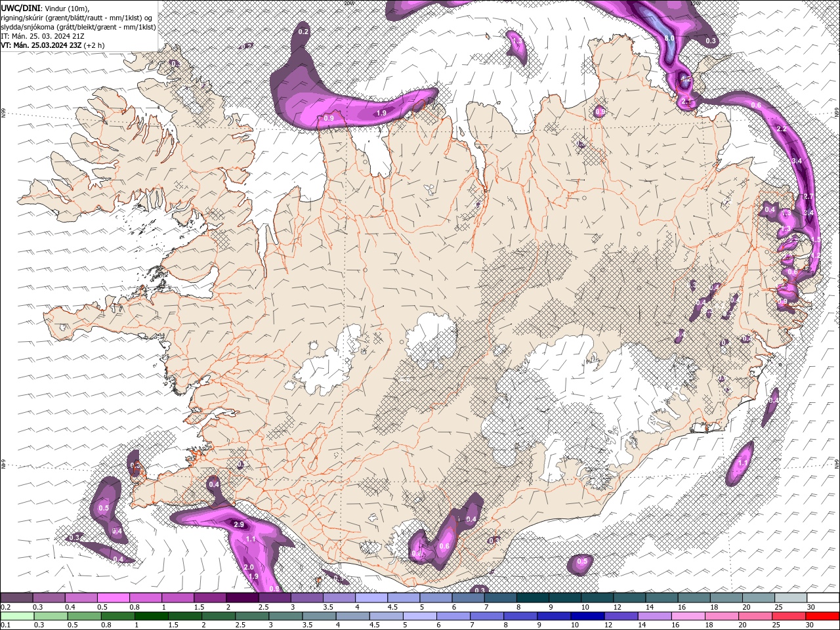Screen dimensions: 840x630
Task: Click the 2.7 precipitation value on the map
Action: pyautogui.click(x=808, y=197)
